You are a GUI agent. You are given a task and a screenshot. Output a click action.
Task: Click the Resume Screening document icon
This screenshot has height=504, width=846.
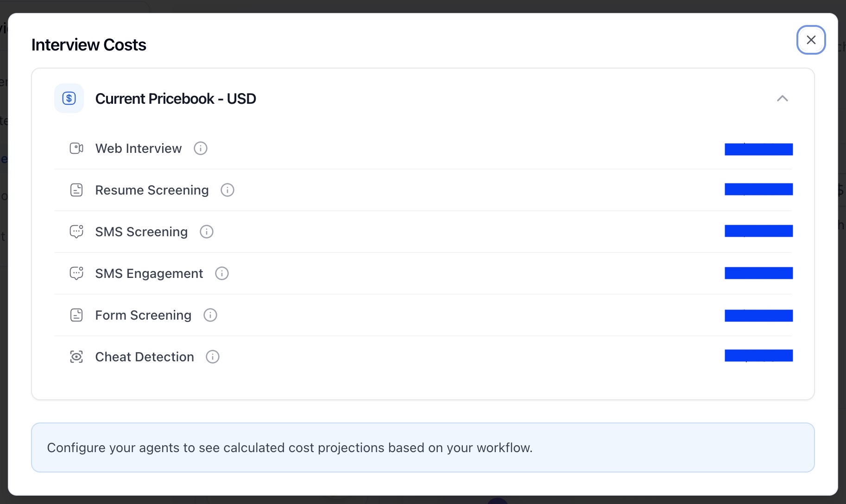click(76, 190)
